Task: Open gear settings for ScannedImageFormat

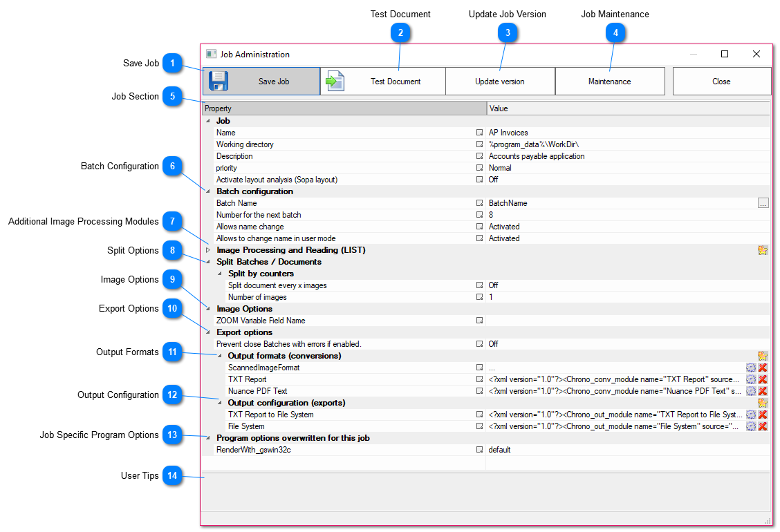Action: pyautogui.click(x=751, y=368)
